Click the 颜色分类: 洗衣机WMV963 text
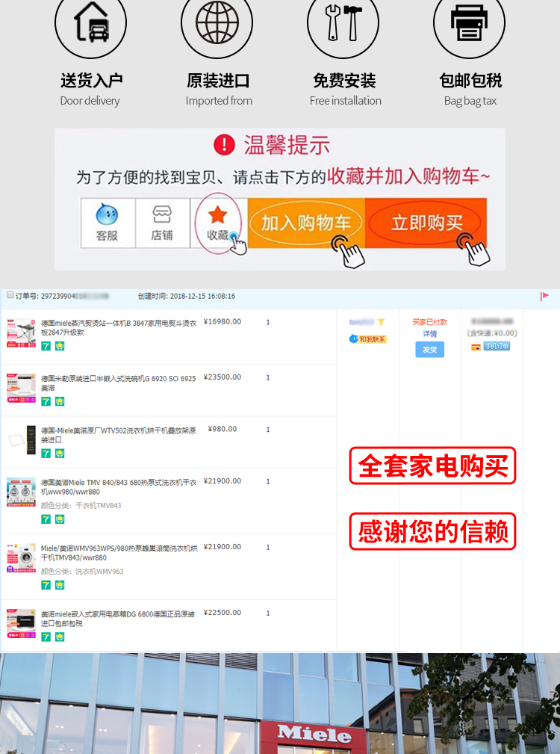 point(82,571)
